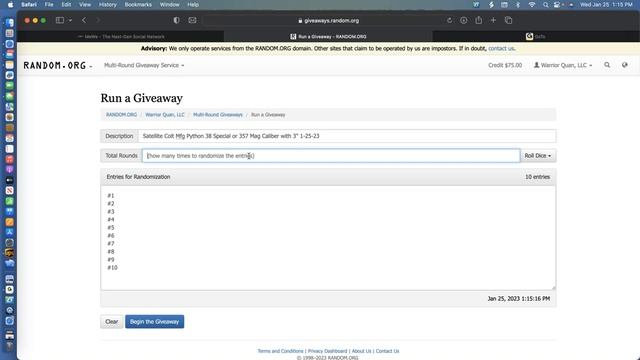Viewport: 640px width, 360px height.
Task: Click the Begin the Giveaway button
Action: click(x=154, y=321)
